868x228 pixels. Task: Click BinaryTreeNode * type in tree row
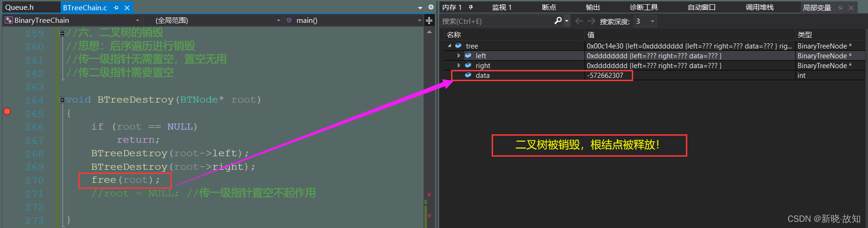point(825,46)
